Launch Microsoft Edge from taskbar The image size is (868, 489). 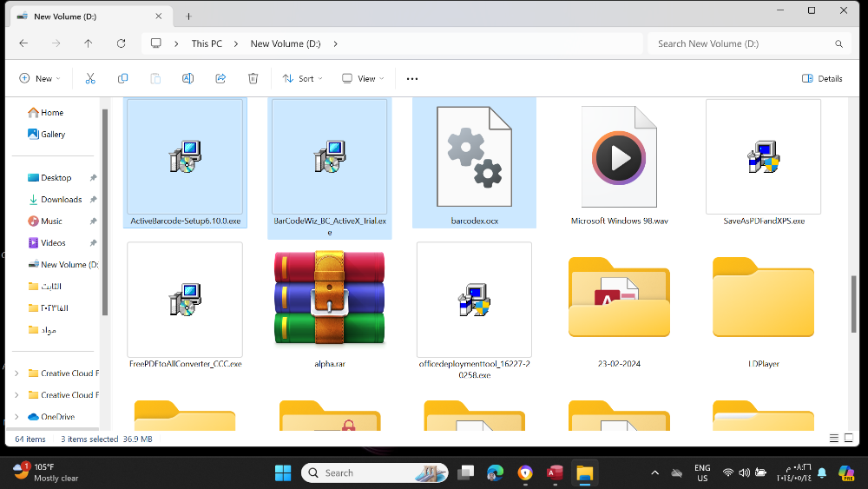[x=496, y=473]
